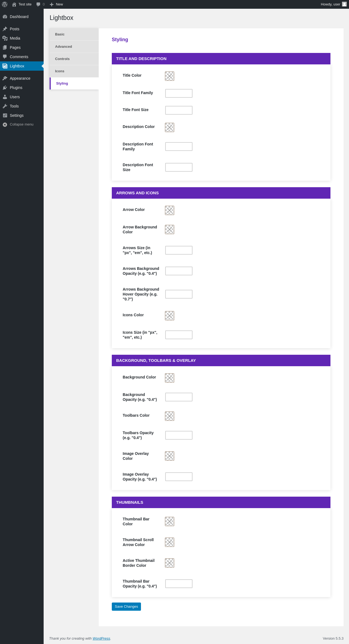
Task: Pick the Arrow Background Color swatch
Action: (x=170, y=229)
